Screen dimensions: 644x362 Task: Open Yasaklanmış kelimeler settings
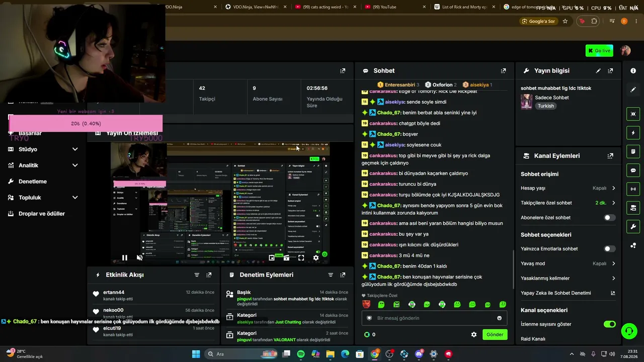568,278
